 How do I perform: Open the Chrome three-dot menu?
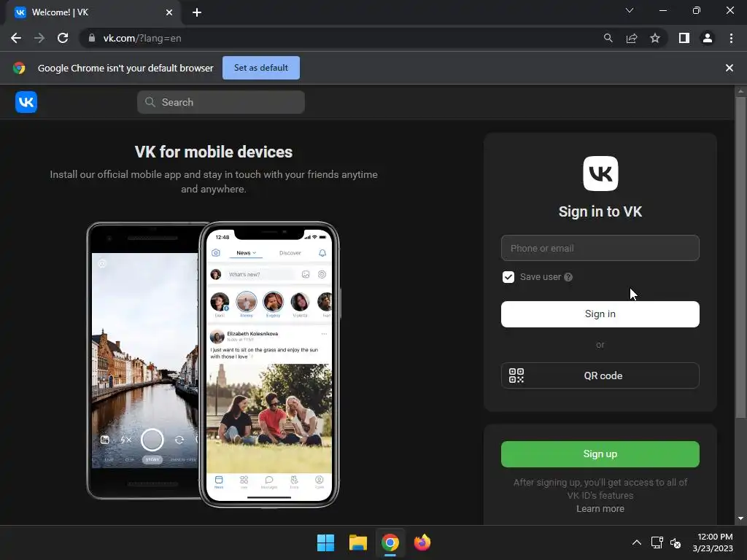pyautogui.click(x=731, y=38)
